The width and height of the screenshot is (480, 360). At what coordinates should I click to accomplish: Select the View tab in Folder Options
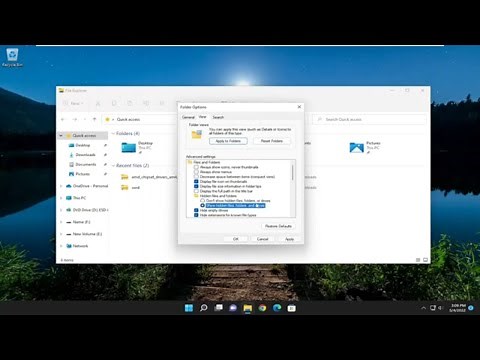click(x=202, y=117)
